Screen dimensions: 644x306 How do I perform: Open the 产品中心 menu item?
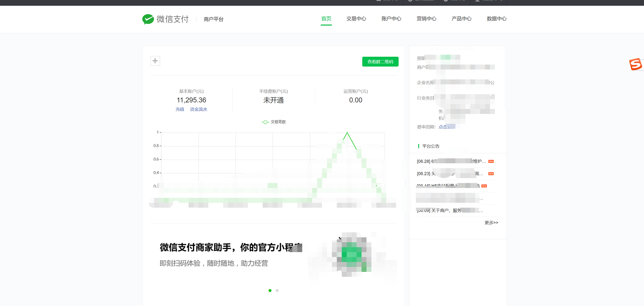point(461,19)
